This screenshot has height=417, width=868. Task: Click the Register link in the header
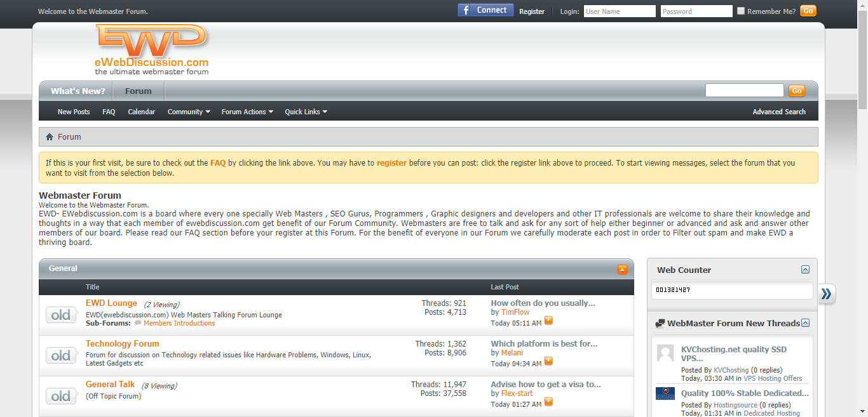[x=532, y=11]
